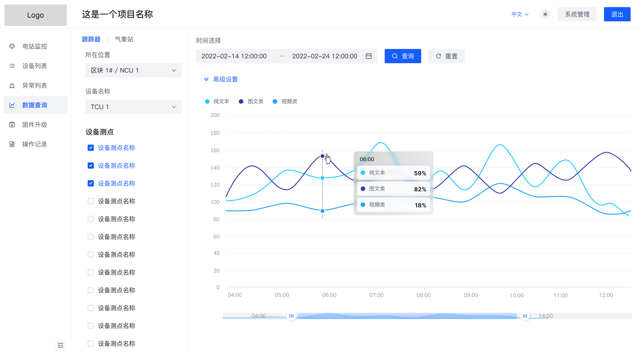644x356 pixels.
Task: Click the 纯文本 data point at 06:00
Action: pyautogui.click(x=322, y=178)
